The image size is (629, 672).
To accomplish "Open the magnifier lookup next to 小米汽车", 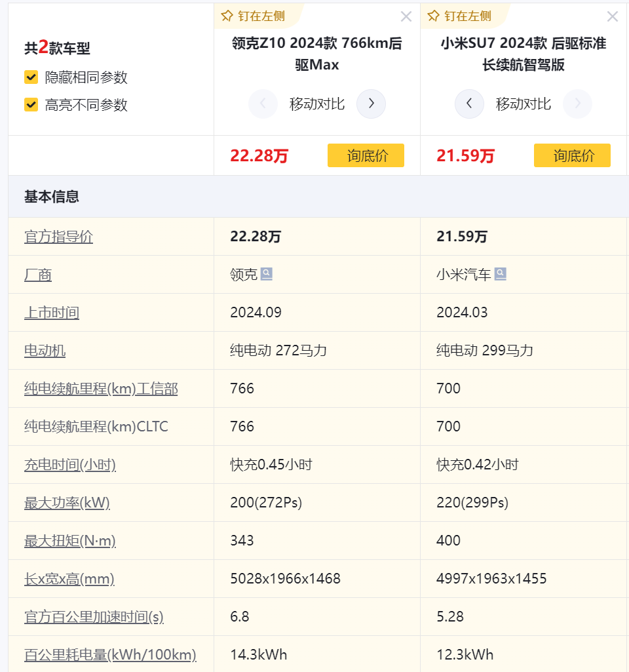I will 501,273.
